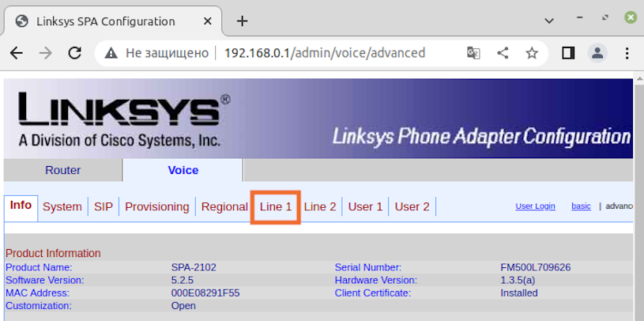Image resolution: width=644 pixels, height=321 pixels.
Task: Open the translate page icon
Action: pos(473,53)
